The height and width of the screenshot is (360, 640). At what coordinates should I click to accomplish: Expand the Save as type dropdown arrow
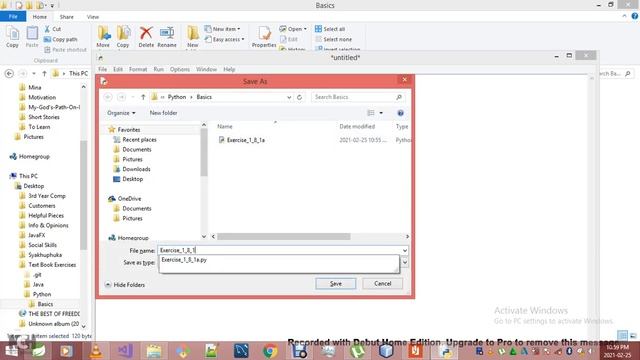[x=404, y=262]
